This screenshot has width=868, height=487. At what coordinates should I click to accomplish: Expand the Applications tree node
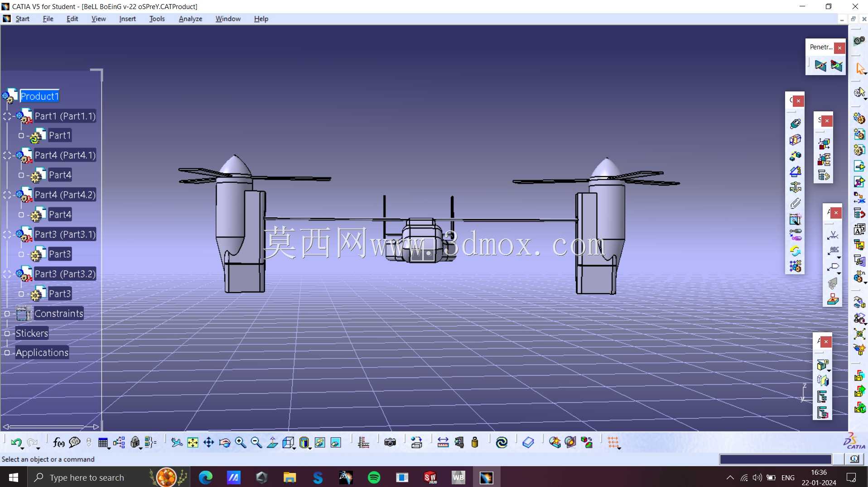pos(7,353)
